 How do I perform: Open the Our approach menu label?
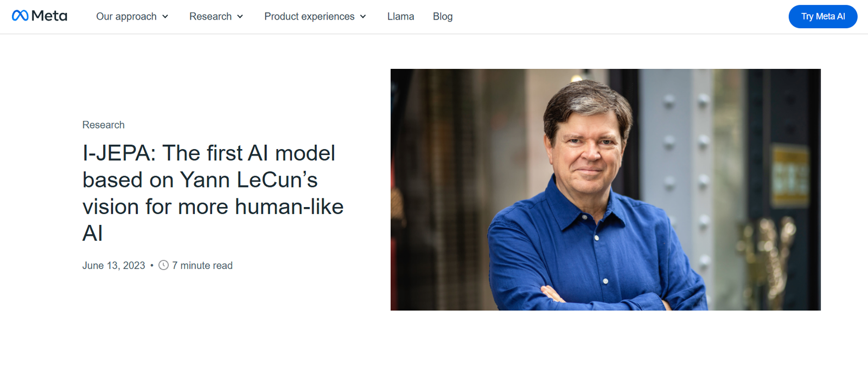tap(126, 17)
